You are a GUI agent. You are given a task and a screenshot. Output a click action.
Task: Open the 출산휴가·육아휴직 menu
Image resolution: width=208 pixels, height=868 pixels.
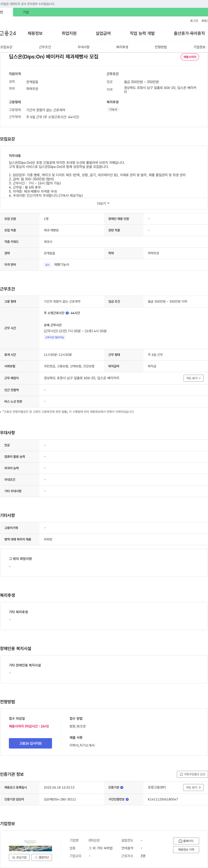tap(189, 33)
